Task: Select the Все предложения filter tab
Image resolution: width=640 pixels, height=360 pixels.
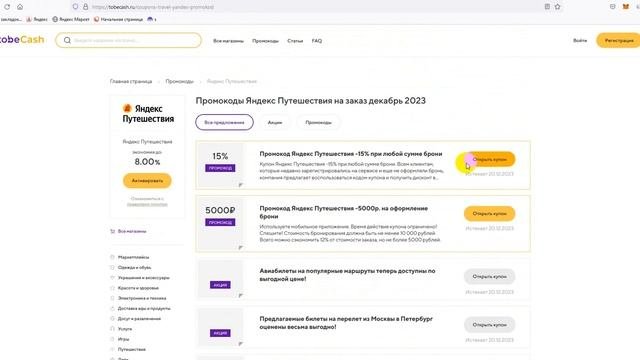Action: click(224, 122)
